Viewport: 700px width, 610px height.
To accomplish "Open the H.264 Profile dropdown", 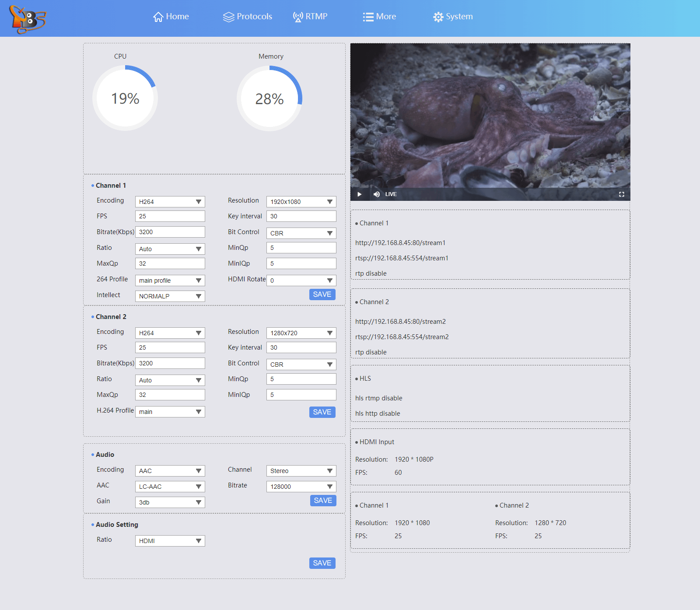I will point(170,412).
